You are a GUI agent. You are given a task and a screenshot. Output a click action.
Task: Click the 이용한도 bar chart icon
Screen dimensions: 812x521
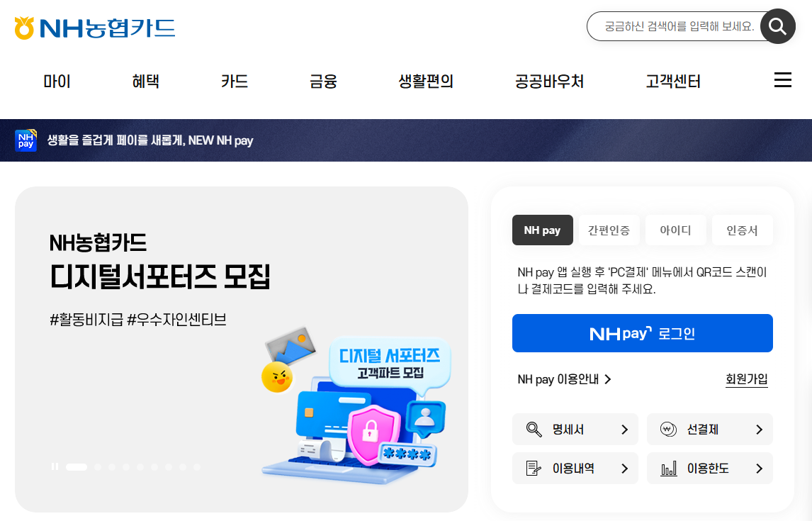pyautogui.click(x=669, y=469)
